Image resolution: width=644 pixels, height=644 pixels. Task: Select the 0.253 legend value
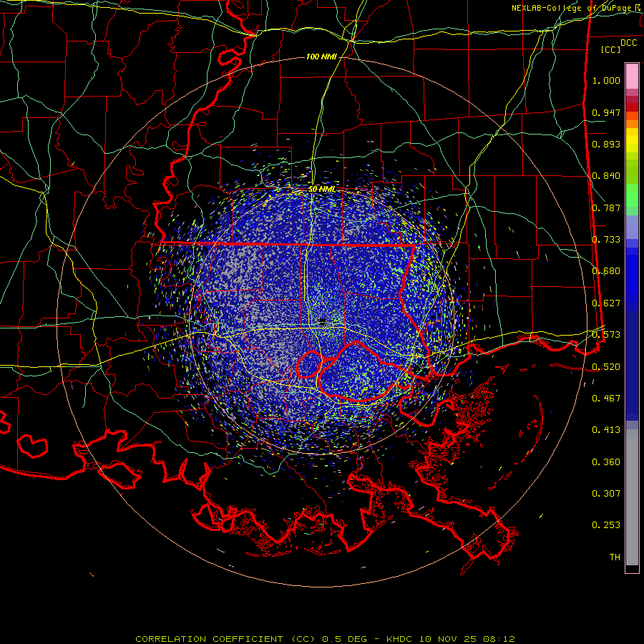click(606, 525)
